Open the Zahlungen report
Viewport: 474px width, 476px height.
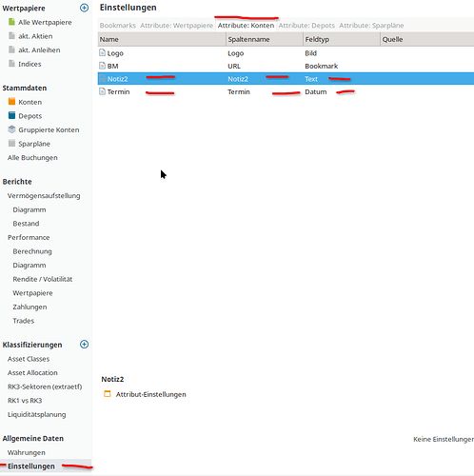click(x=30, y=307)
